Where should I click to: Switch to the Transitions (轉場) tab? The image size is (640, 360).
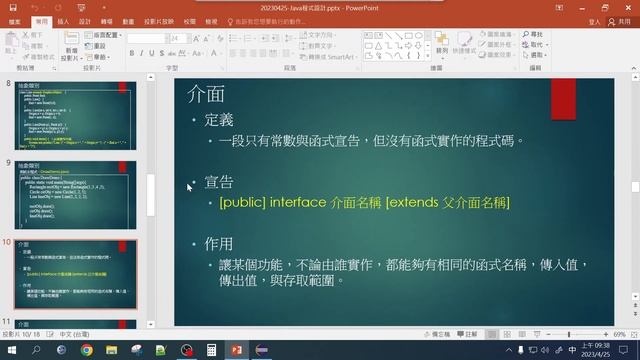pyautogui.click(x=107, y=22)
